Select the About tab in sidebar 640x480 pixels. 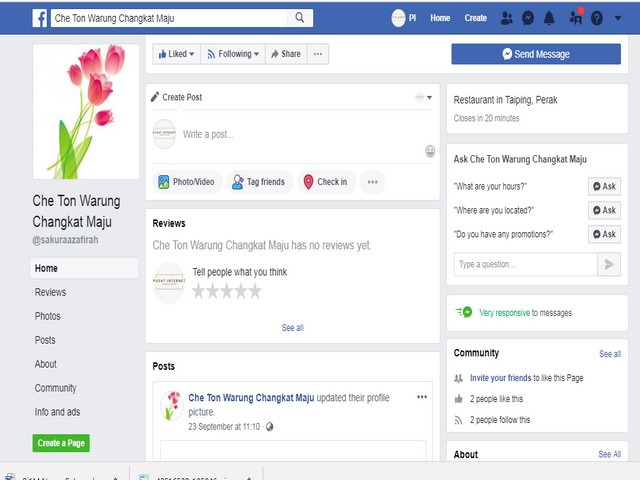coord(46,364)
